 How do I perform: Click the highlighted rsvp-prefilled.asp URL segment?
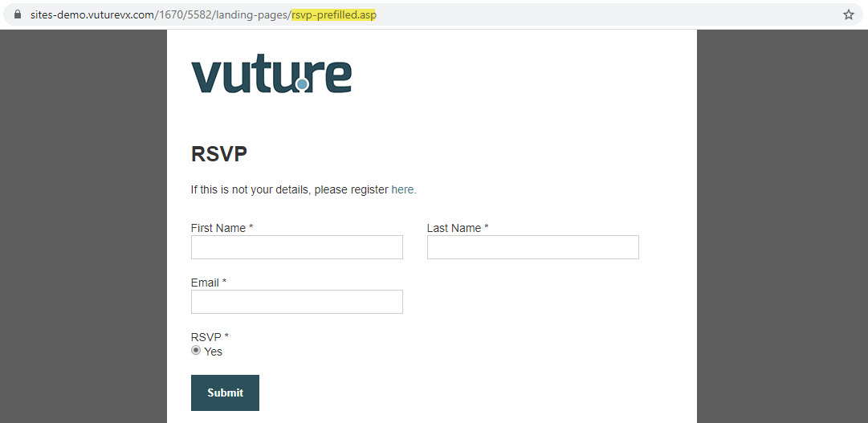[334, 15]
